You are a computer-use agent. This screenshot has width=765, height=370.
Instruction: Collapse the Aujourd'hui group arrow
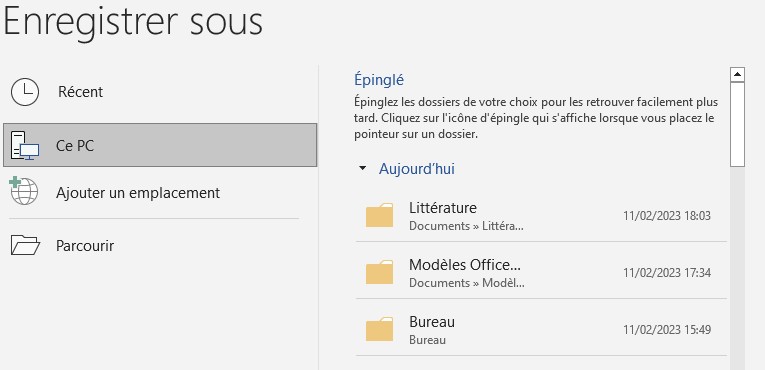362,168
